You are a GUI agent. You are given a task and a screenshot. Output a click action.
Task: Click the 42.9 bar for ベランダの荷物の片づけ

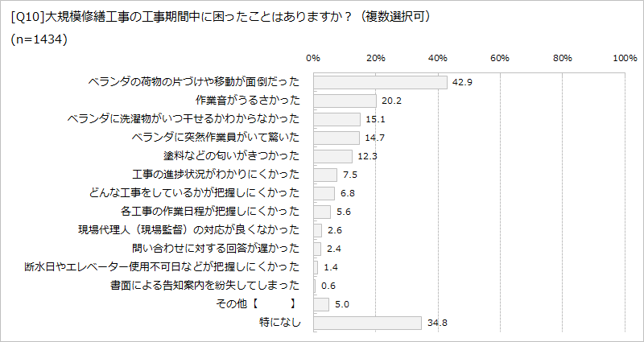[380, 82]
